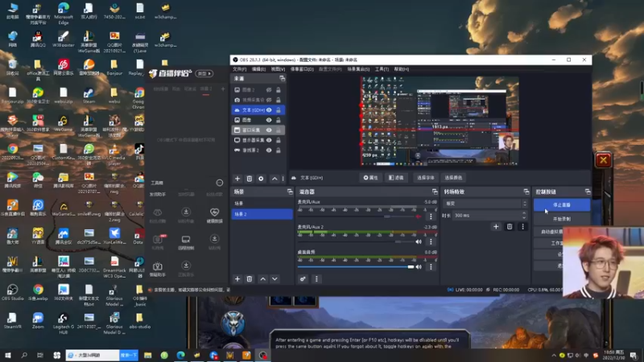Open 属性 properties for selected source
Screen dimensions: 644x362
(x=370, y=178)
